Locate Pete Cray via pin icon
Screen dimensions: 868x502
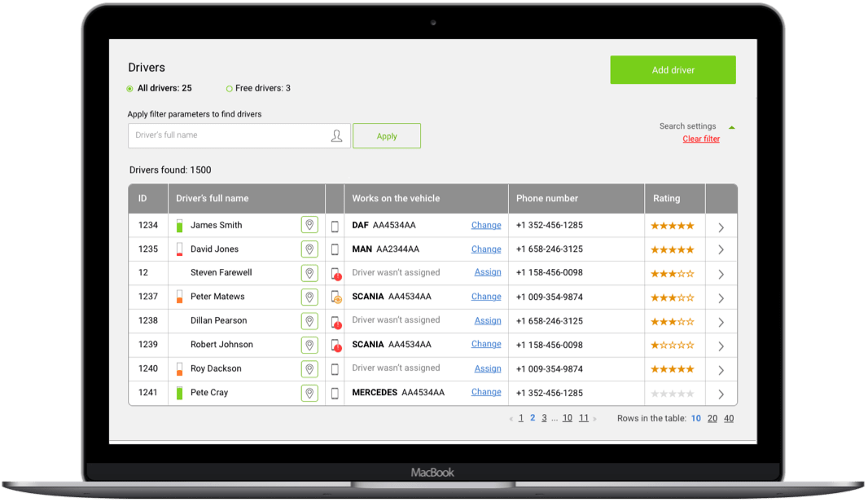coord(309,393)
